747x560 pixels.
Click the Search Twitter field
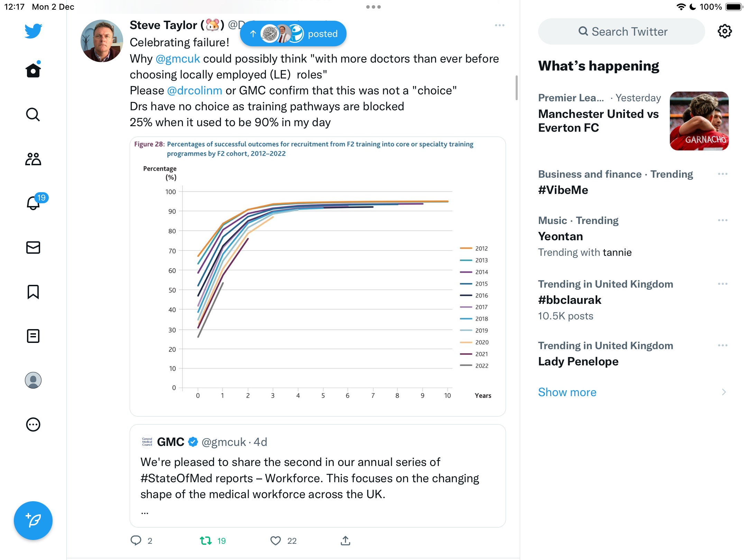tap(621, 31)
